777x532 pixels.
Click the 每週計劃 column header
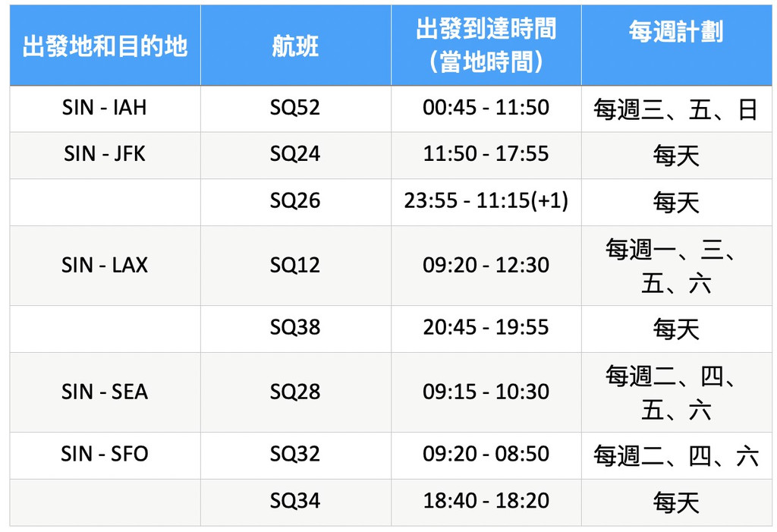(x=676, y=46)
